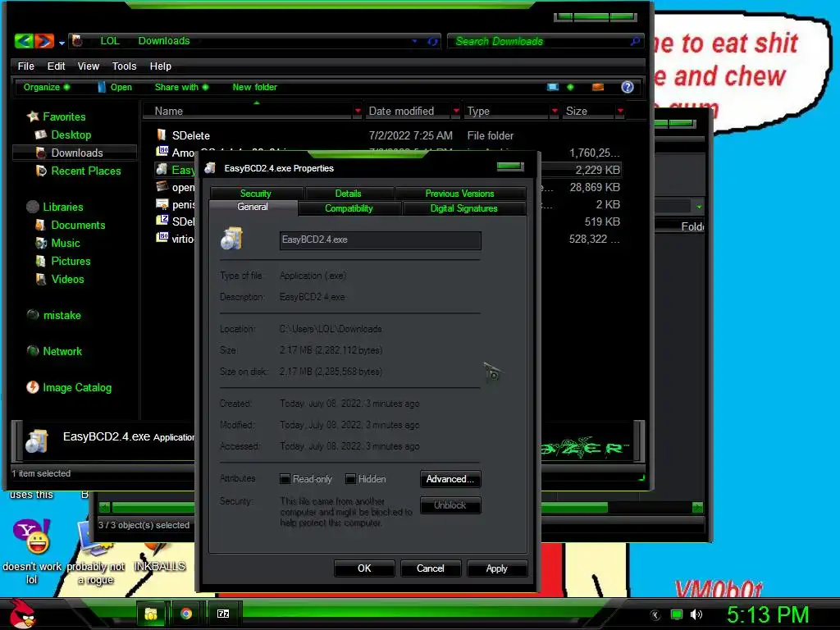Open the Edit menu
840x630 pixels.
(57, 66)
